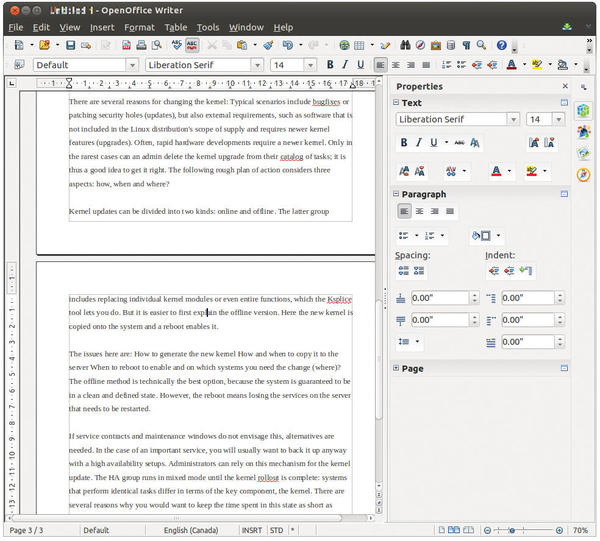Image resolution: width=600 pixels, height=541 pixels.
Task: Open Page Preview icon
Action: coord(157,45)
